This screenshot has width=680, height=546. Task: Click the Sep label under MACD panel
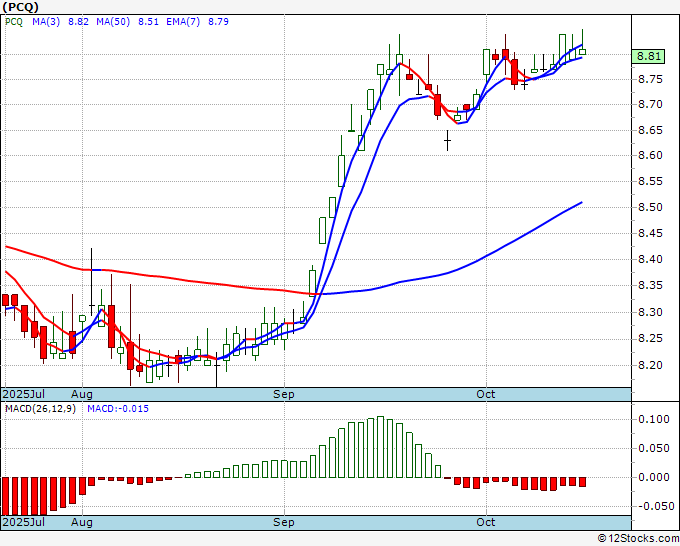(x=285, y=523)
